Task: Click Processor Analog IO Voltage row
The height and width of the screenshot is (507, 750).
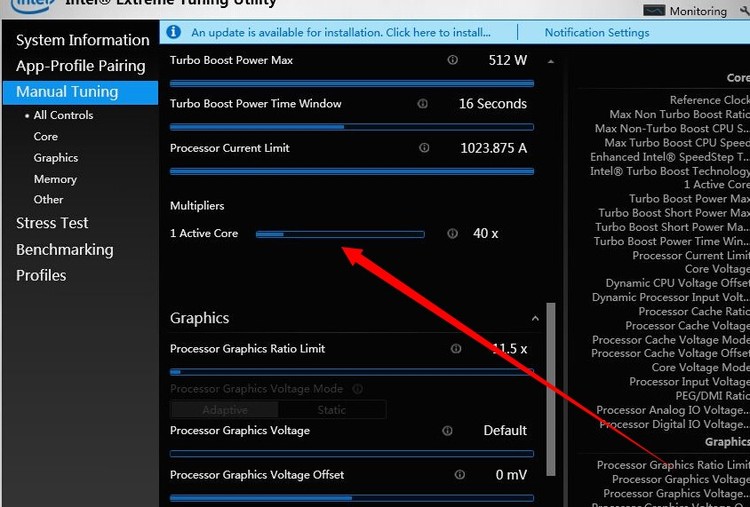Action: pyautogui.click(x=673, y=410)
